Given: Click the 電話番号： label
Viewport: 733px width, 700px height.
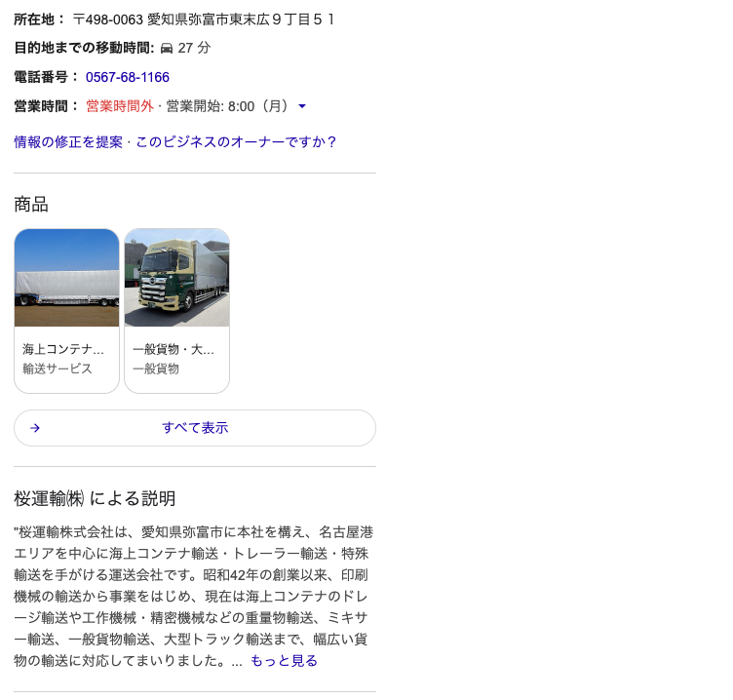Looking at the screenshot, I should (47, 77).
